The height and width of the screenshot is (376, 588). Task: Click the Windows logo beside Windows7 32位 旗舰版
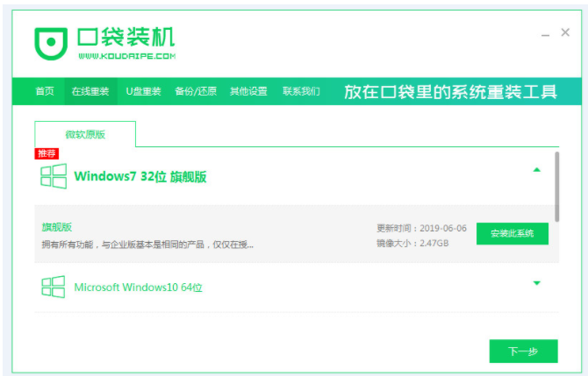(x=54, y=176)
